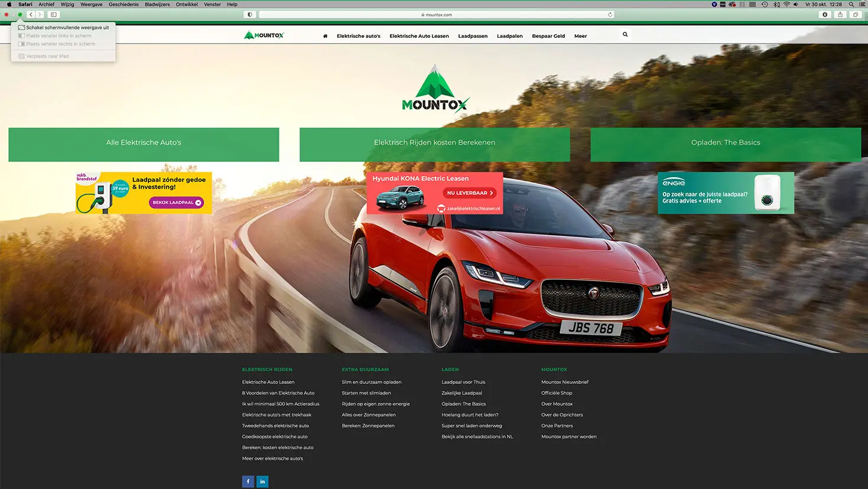Click the large Mountox hero logo
This screenshot has width=868, height=489.
coord(435,89)
